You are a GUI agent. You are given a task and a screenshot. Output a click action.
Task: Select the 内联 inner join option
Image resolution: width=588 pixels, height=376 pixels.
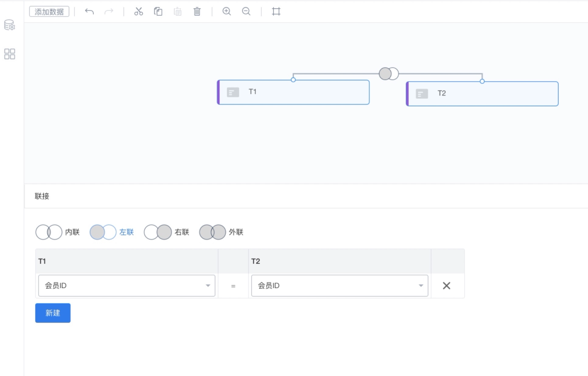(58, 232)
